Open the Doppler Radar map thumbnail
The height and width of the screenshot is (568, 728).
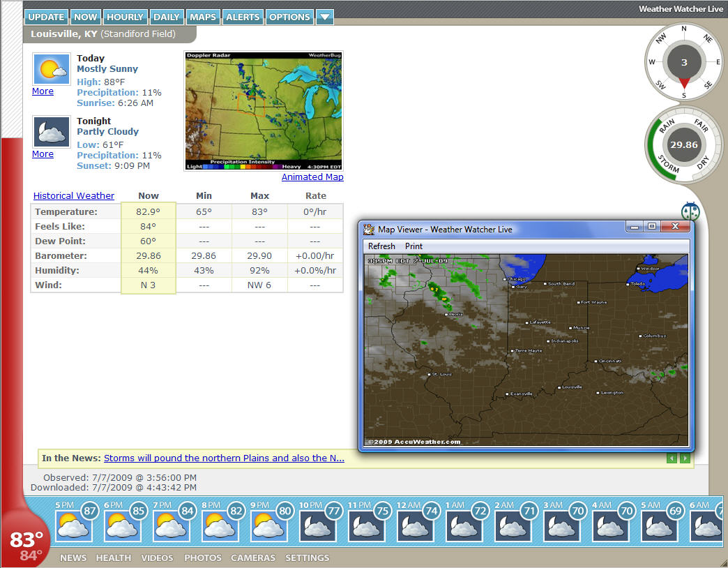(x=264, y=110)
